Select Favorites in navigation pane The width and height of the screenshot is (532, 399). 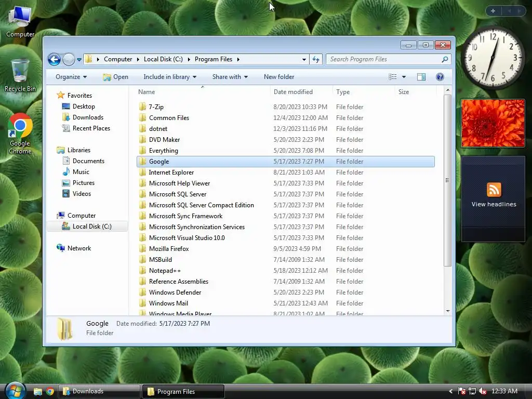point(79,96)
